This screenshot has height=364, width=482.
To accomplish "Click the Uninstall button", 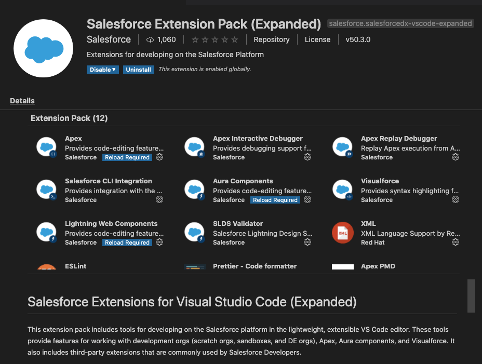I will (x=138, y=70).
